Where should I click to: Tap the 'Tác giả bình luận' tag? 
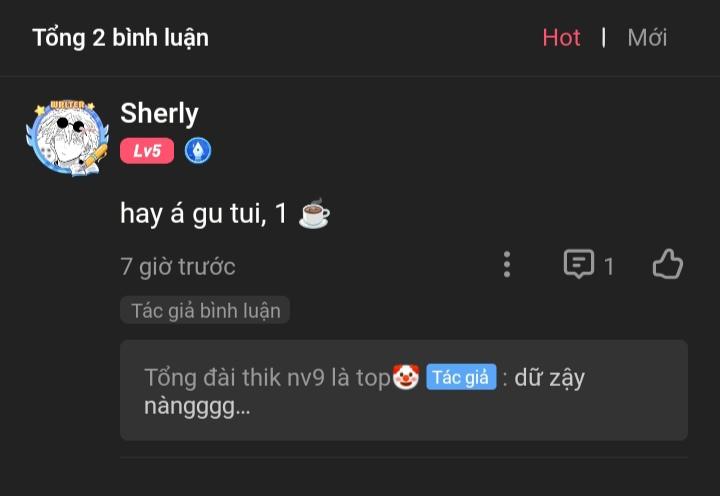tap(205, 310)
